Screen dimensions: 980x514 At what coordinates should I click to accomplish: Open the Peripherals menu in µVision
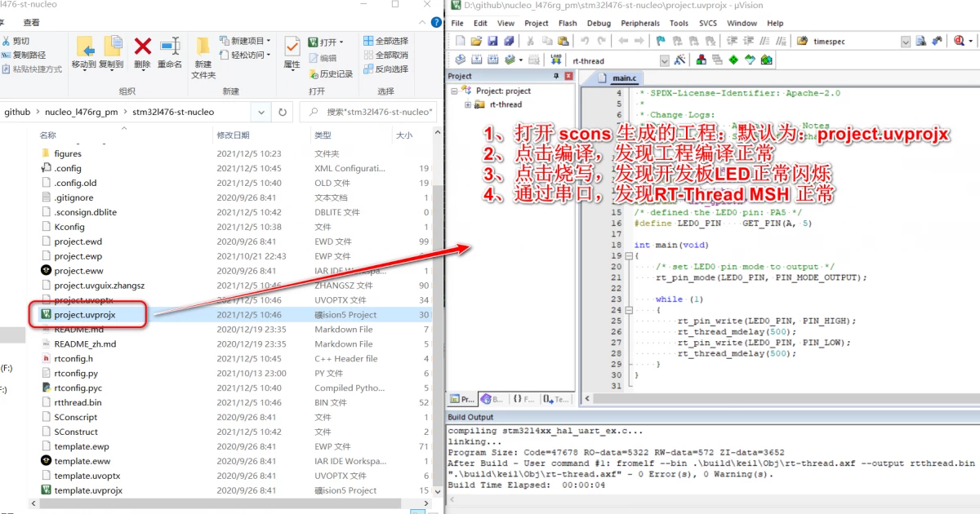pos(640,23)
